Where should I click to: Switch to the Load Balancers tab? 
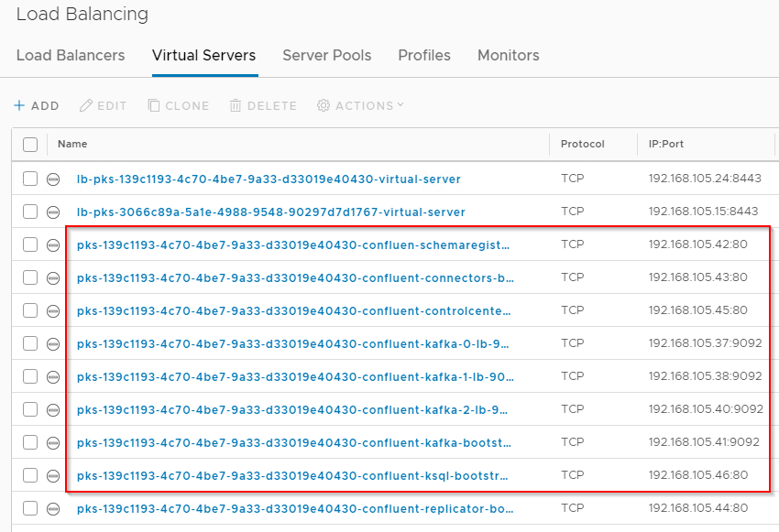[71, 55]
